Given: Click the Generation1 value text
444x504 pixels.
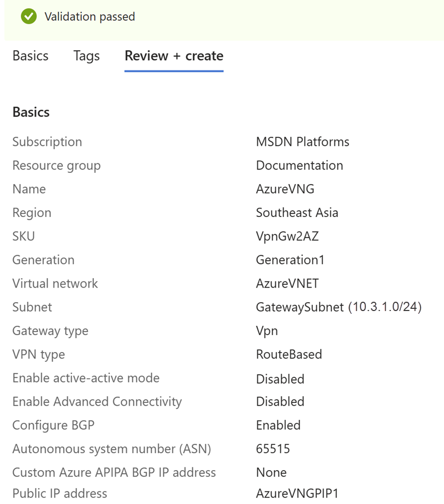Looking at the screenshot, I should [290, 260].
